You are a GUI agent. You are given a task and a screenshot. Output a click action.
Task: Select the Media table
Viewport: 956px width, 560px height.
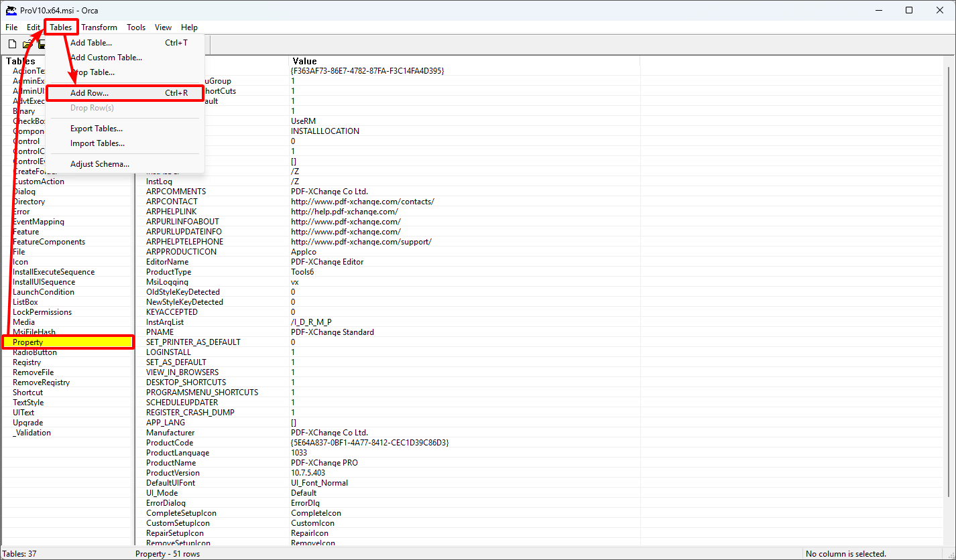[24, 322]
